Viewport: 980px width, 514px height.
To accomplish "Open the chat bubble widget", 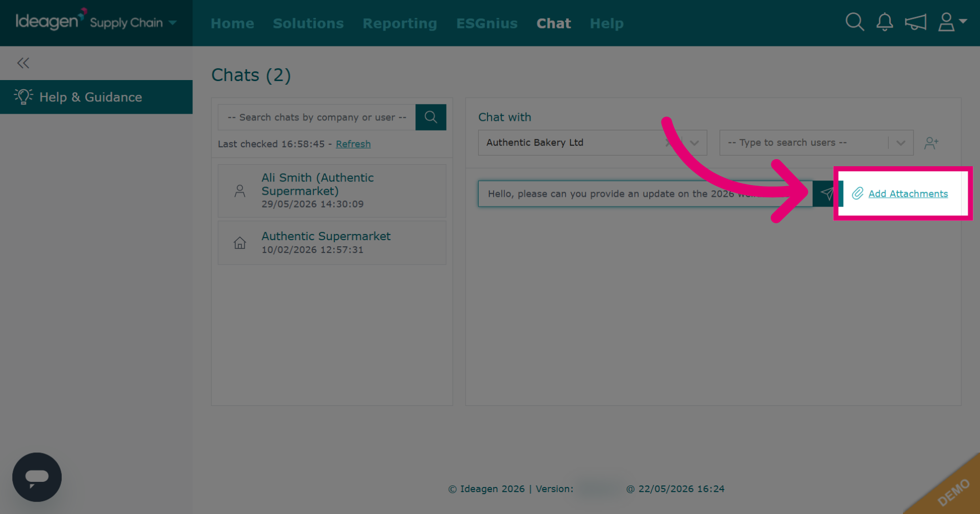I will point(37,477).
